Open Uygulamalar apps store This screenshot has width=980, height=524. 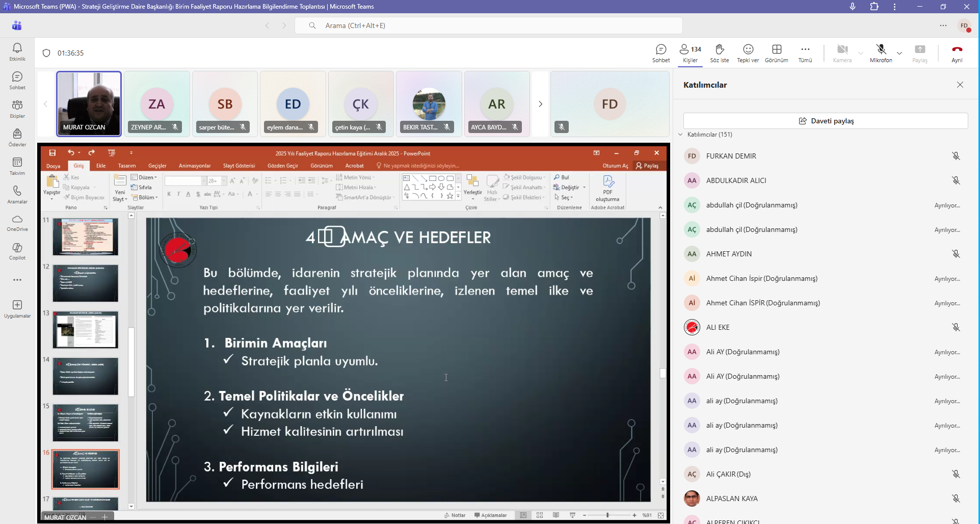(17, 309)
